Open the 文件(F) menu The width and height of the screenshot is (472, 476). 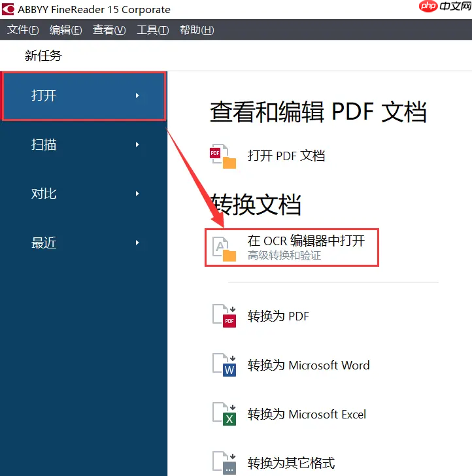[23, 30]
